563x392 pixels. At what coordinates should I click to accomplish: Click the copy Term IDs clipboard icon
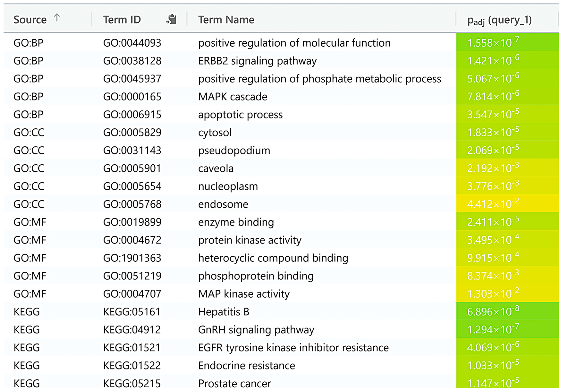coord(171,19)
